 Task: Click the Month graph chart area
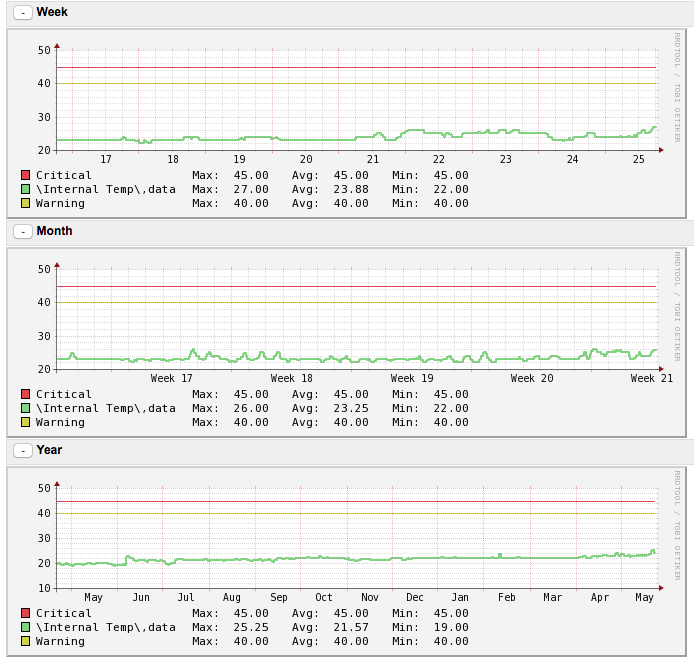pyautogui.click(x=358, y=319)
